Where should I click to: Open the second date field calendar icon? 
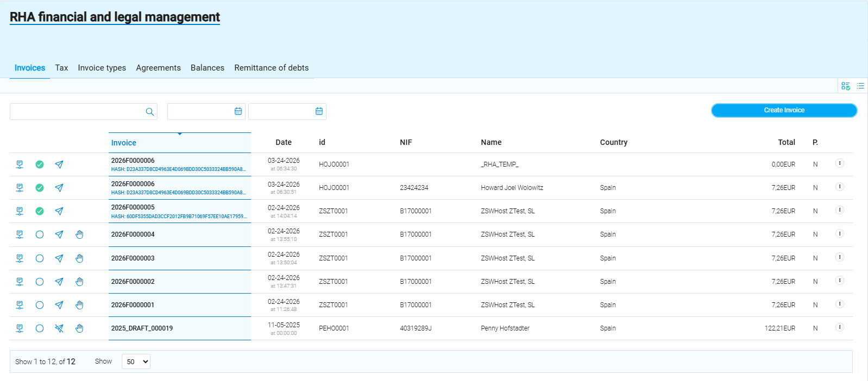point(319,111)
